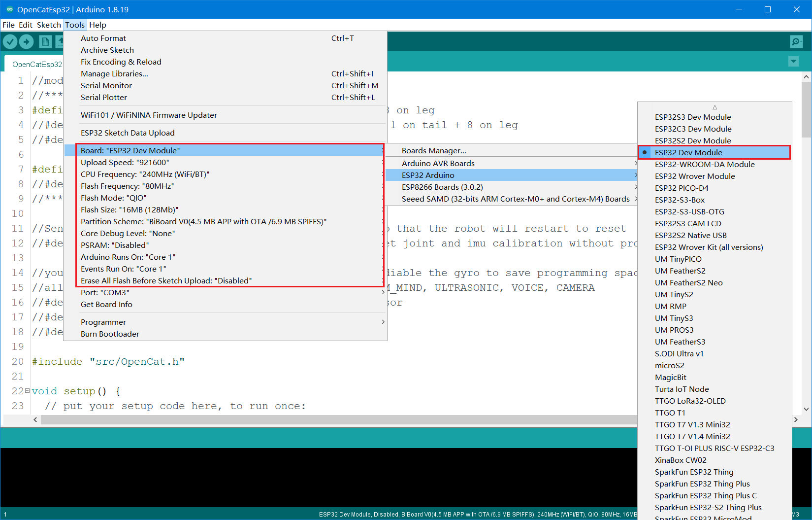Screen dimensions: 812x520
Task: Open Boards Manager
Action: (433, 151)
